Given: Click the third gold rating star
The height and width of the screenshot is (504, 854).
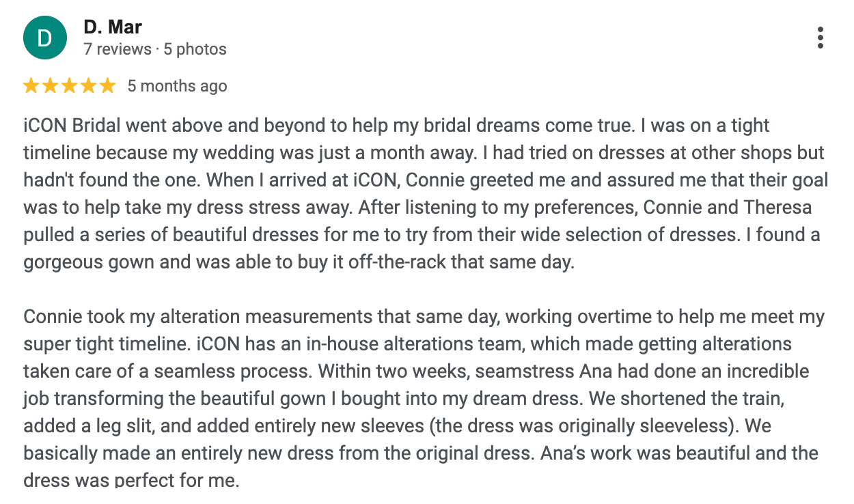Looking at the screenshot, I should coord(70,86).
